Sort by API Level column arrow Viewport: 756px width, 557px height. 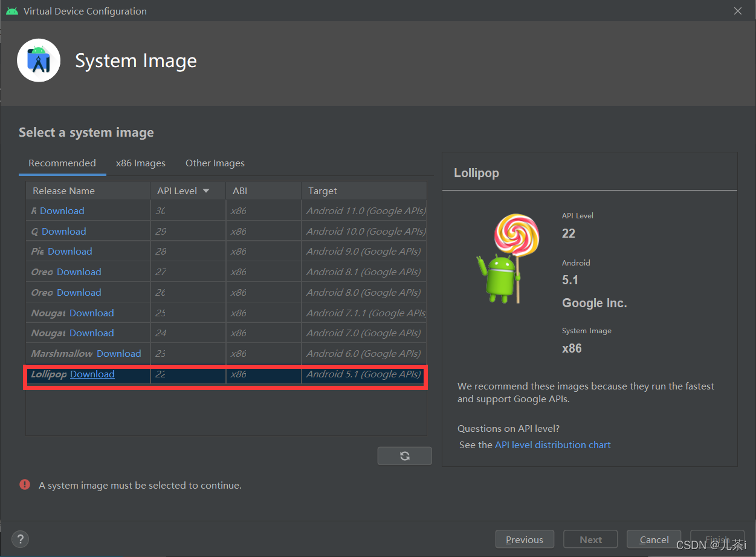tap(206, 191)
